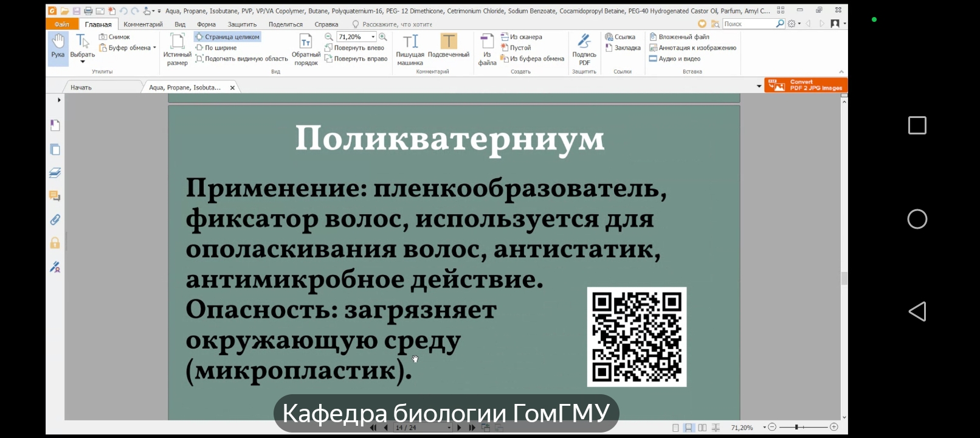Image resolution: width=980 pixels, height=438 pixels.
Task: Create a Пустой blank PDF
Action: tap(516, 47)
